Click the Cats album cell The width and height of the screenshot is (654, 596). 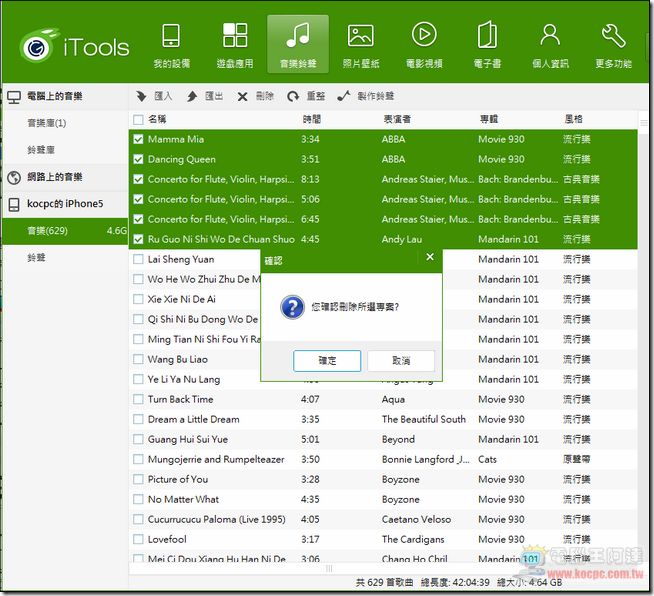coord(487,460)
